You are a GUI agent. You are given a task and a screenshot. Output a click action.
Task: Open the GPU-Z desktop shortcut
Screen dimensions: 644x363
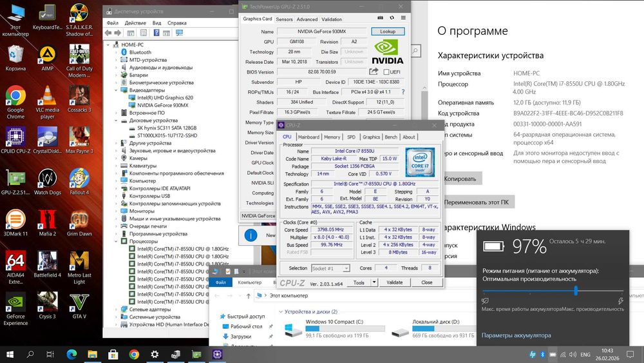click(15, 182)
